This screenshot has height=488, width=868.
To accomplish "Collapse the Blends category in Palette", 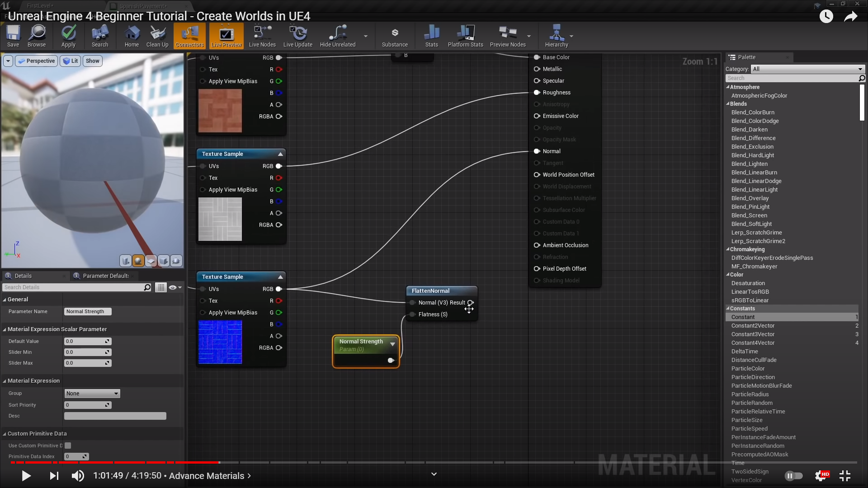I will (x=728, y=104).
